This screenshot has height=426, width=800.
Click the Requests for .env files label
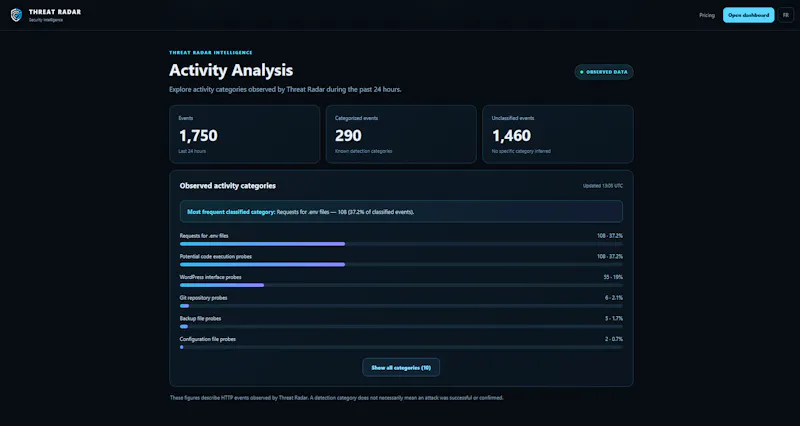[204, 236]
